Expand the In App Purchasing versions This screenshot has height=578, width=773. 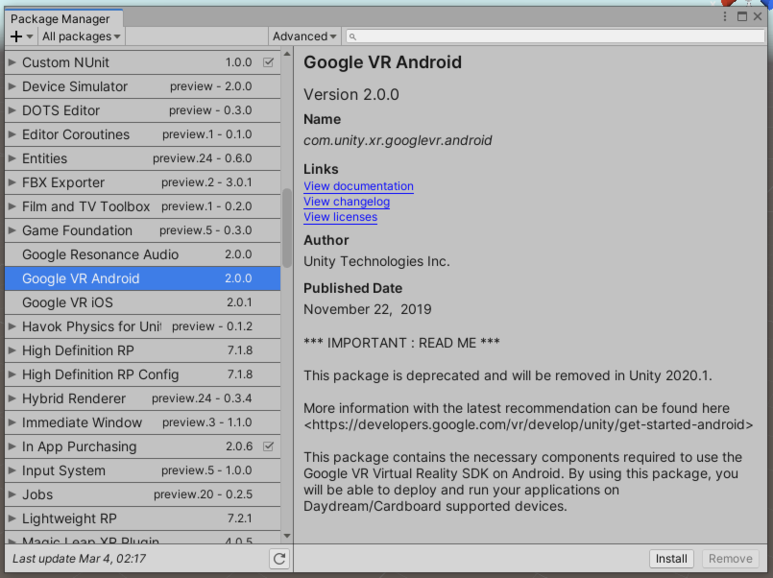tap(12, 446)
